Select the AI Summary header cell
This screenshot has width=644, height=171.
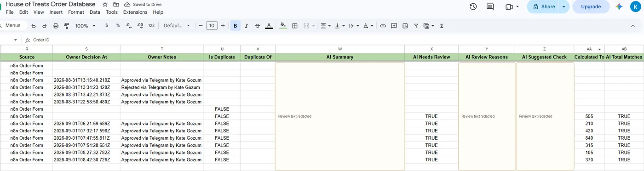[x=340, y=57]
